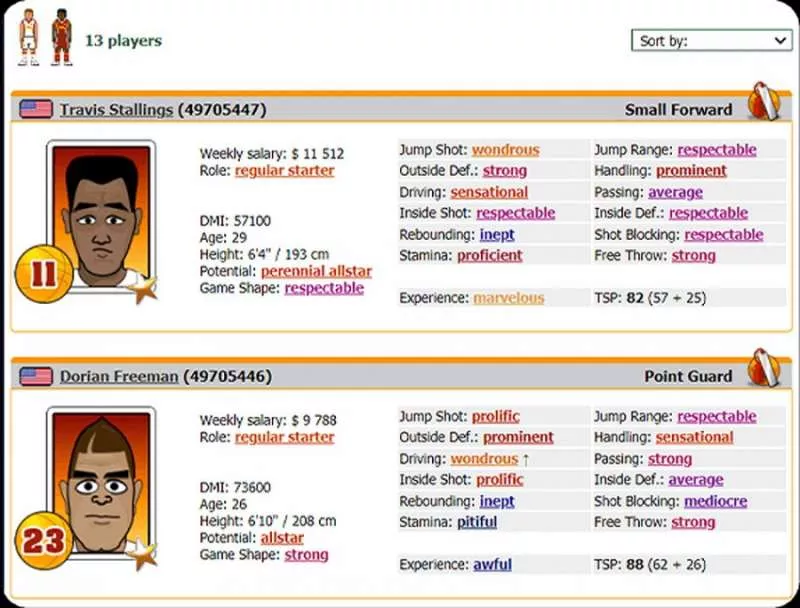800x608 pixels.
Task: Click the pitiful Stamina link for Freeman
Action: (x=475, y=522)
